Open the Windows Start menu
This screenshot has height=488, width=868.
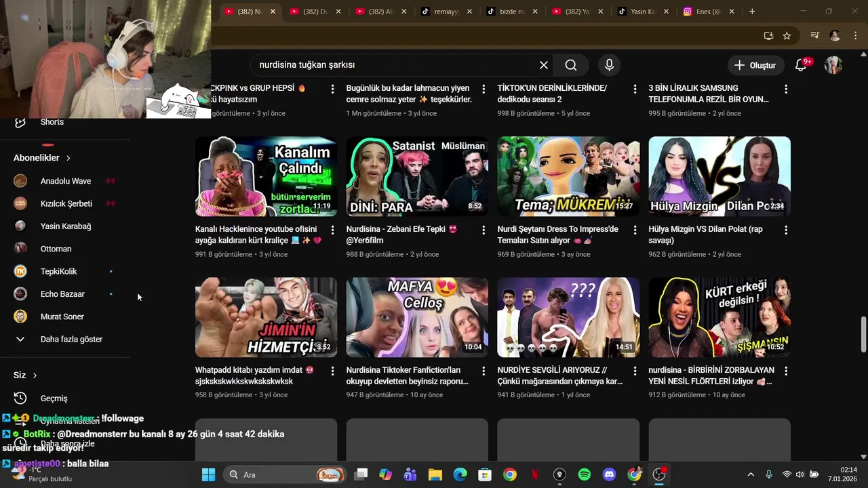pos(208,474)
